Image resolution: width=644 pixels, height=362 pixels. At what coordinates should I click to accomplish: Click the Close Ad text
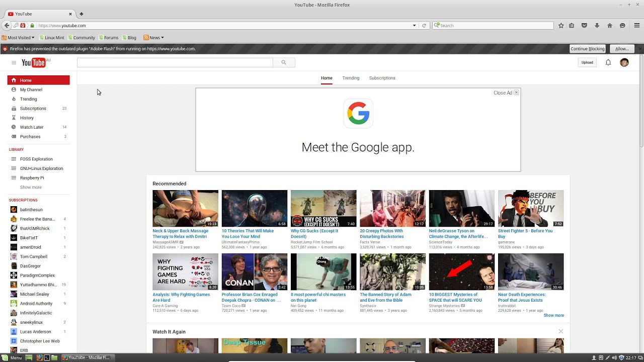[x=503, y=93]
